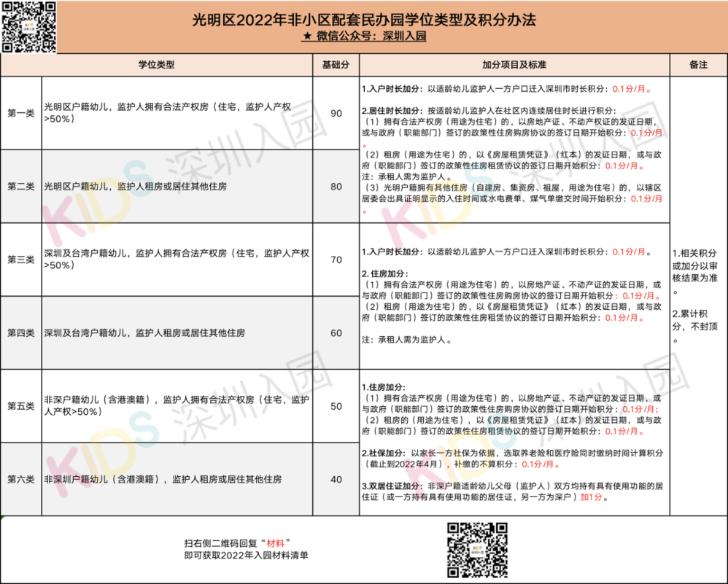728x584 pixels.
Task: Click the QR code beside the page title
Action: point(28,27)
